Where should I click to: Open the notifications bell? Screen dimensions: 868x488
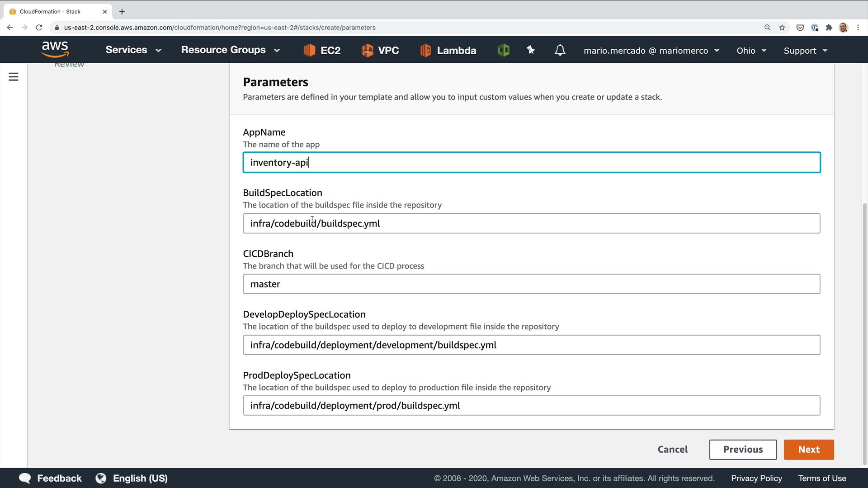(x=560, y=50)
